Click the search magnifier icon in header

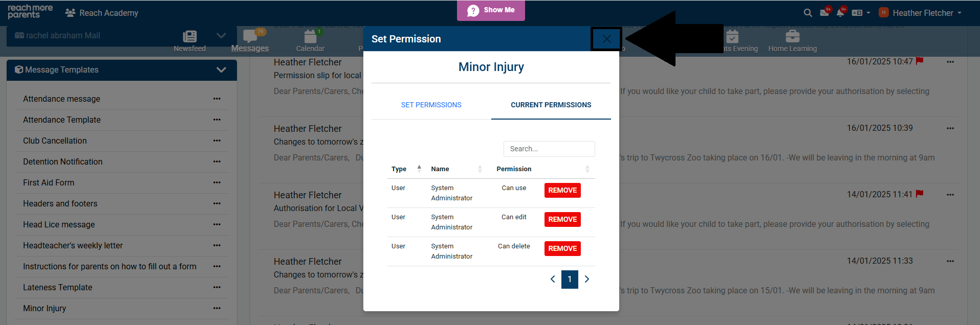click(x=808, y=13)
